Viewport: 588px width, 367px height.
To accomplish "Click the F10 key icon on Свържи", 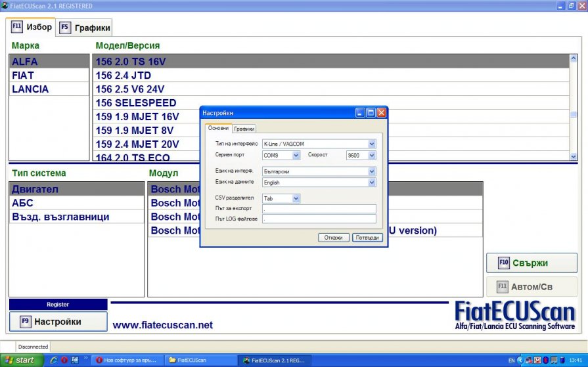I will click(504, 263).
